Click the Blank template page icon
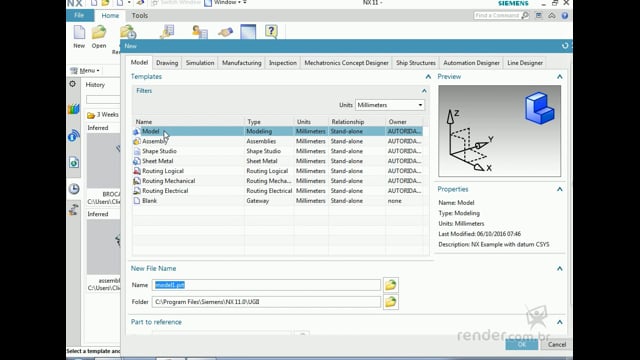Screen dimensions: 640x360 [137, 201]
